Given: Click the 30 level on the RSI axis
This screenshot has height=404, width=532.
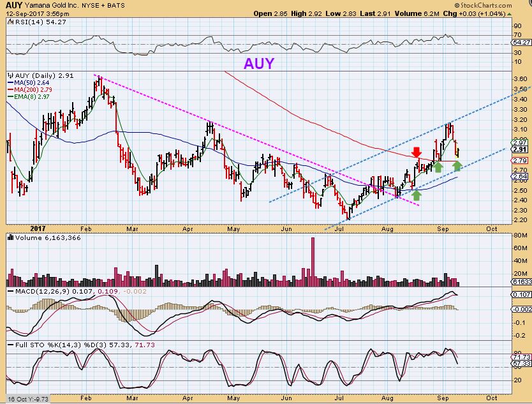Looking at the screenshot, I should coord(518,52).
